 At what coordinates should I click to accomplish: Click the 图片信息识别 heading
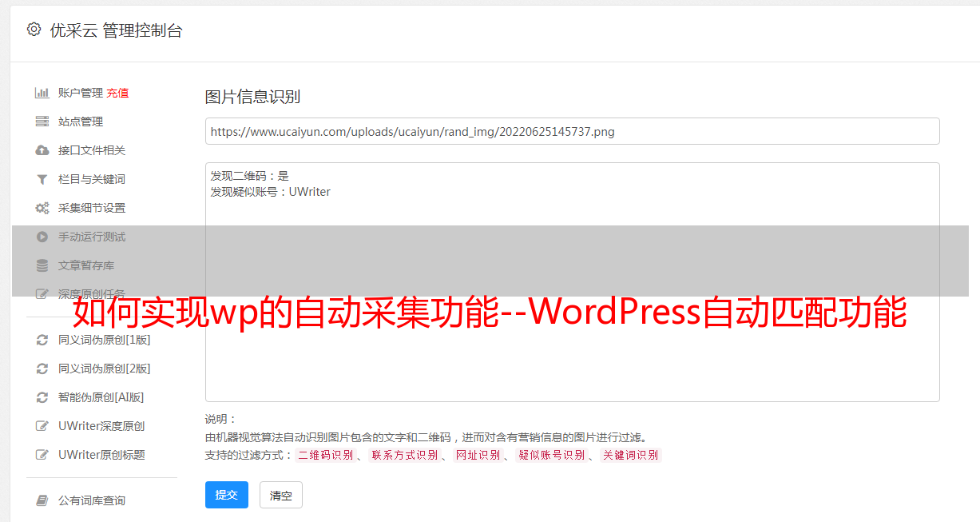click(x=252, y=97)
